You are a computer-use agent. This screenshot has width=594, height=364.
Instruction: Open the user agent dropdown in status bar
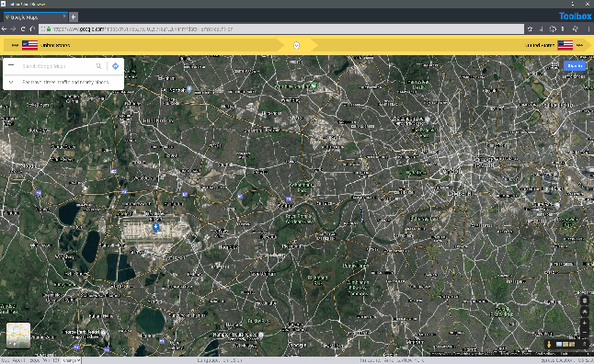(x=72, y=360)
